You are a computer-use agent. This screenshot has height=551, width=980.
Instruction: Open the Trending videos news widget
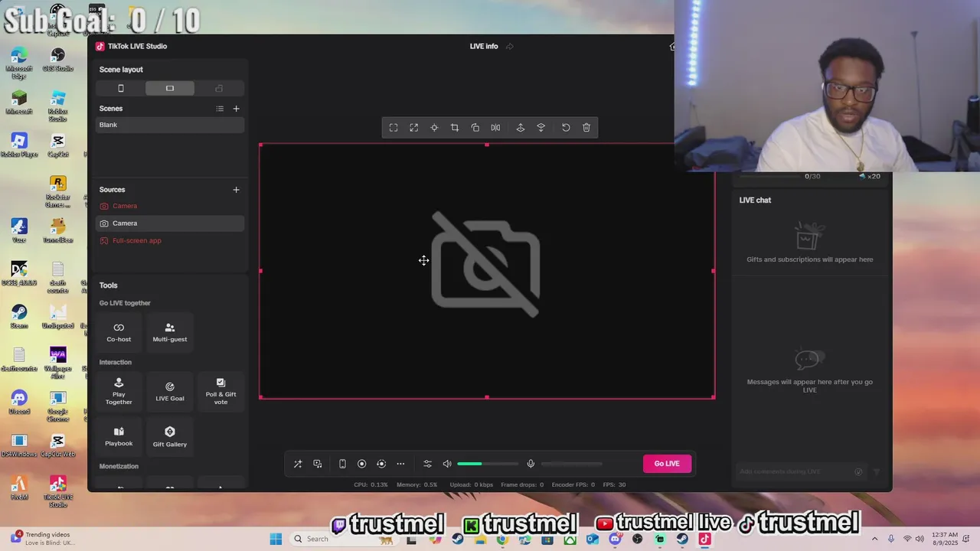[x=42, y=539]
